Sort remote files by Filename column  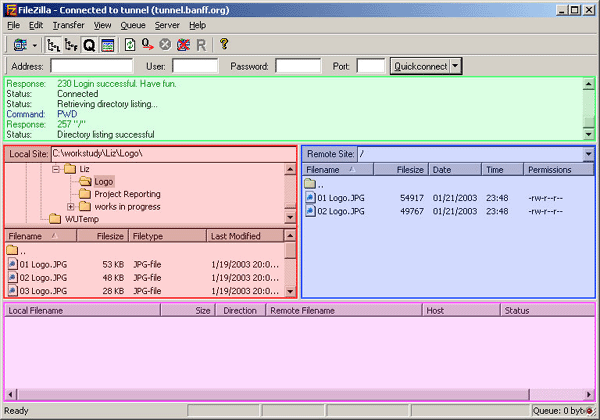click(x=338, y=169)
